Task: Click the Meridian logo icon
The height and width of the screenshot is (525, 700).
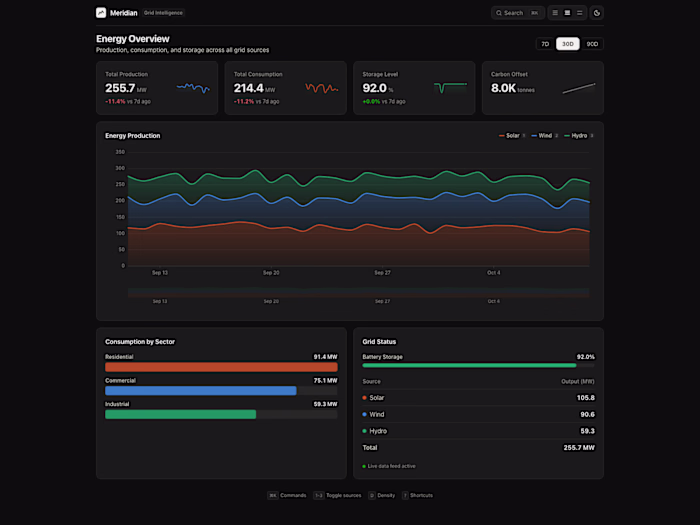Action: [x=101, y=13]
